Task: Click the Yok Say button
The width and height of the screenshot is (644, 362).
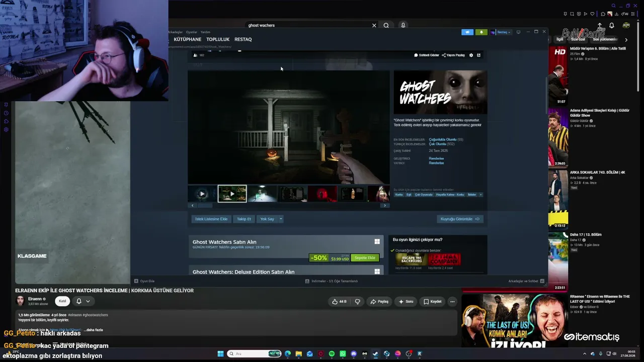Action: [x=267, y=219]
